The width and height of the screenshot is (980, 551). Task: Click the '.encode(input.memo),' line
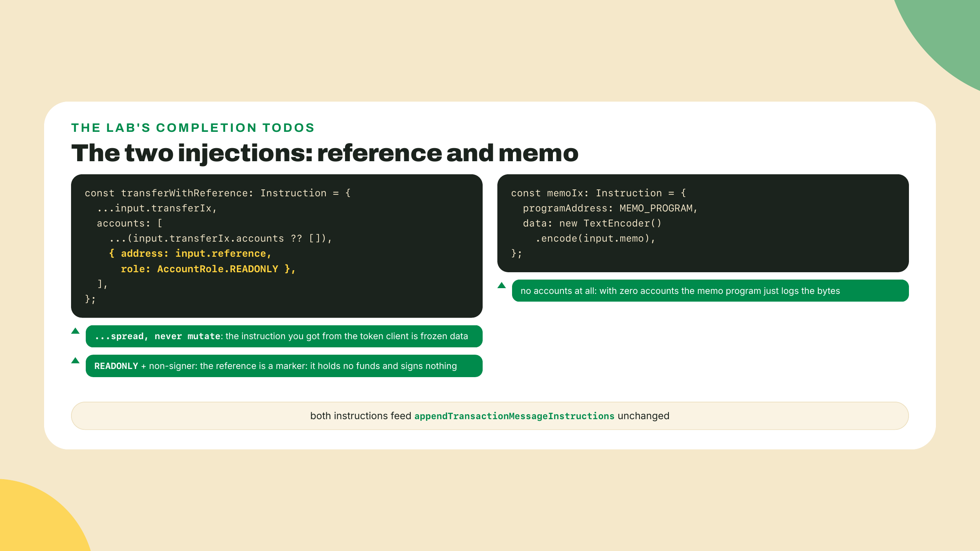click(x=595, y=238)
